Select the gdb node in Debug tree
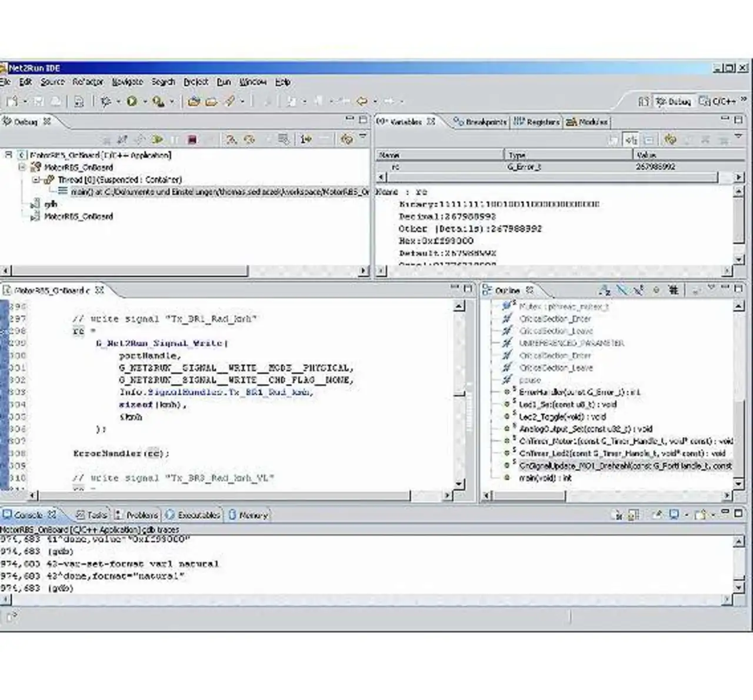753x700 pixels. [x=51, y=204]
